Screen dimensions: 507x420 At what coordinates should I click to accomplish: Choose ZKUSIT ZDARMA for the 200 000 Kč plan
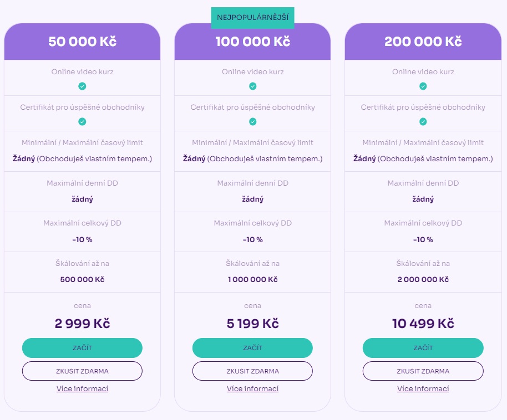click(423, 371)
